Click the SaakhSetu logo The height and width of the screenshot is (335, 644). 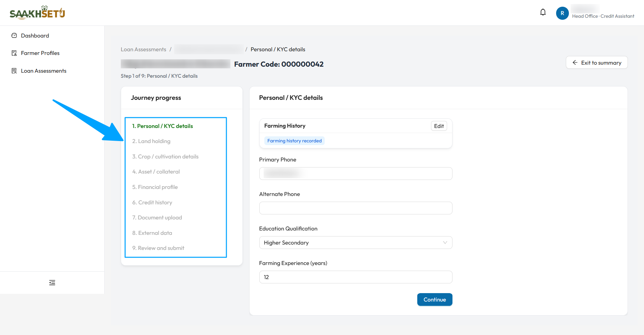[37, 13]
